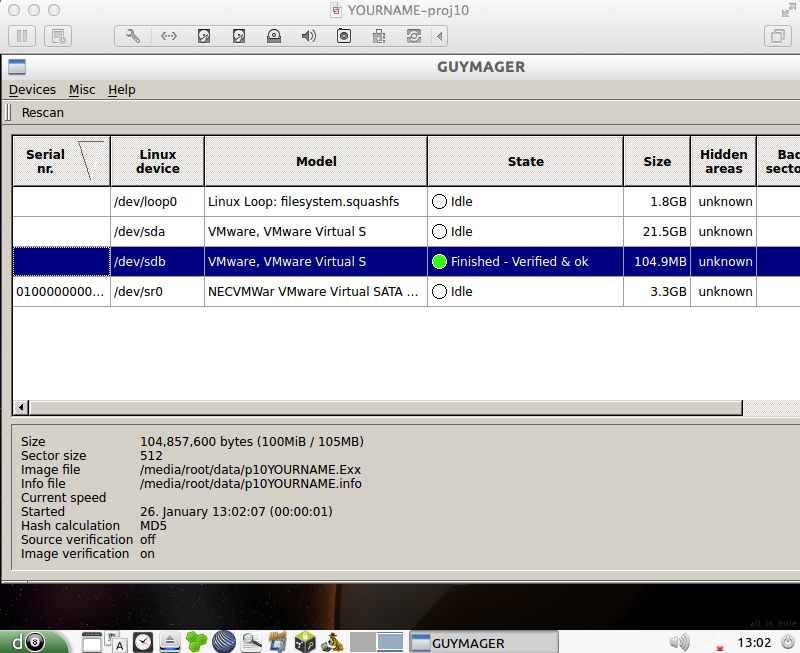The height and width of the screenshot is (653, 800).
Task: Click the volume speaker icon in the system tray
Action: (680, 642)
